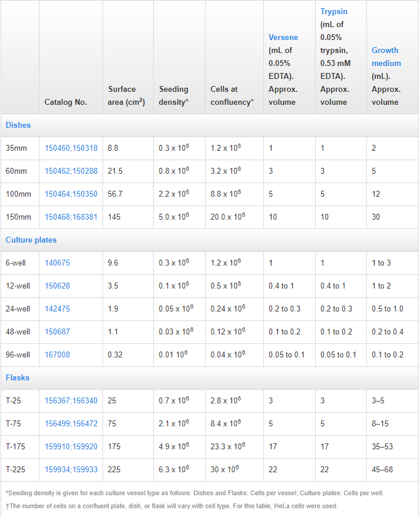Screen dimensions: 420x517
Task: Click growth medium value 8–15
Action: point(380,424)
